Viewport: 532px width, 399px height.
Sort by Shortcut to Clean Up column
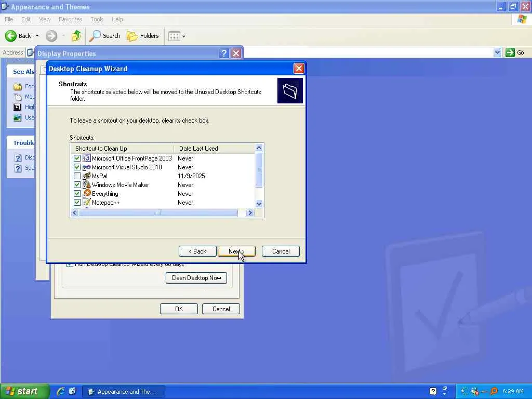[122, 148]
